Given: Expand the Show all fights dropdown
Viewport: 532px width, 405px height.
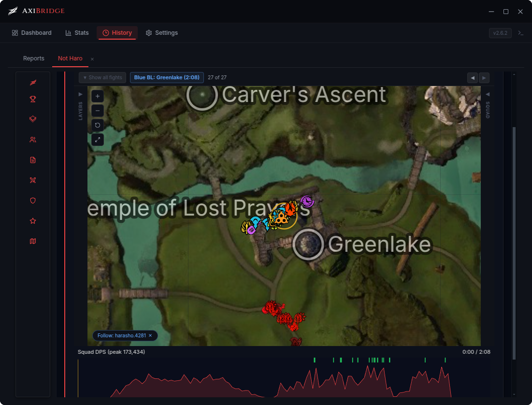Looking at the screenshot, I should tap(102, 77).
